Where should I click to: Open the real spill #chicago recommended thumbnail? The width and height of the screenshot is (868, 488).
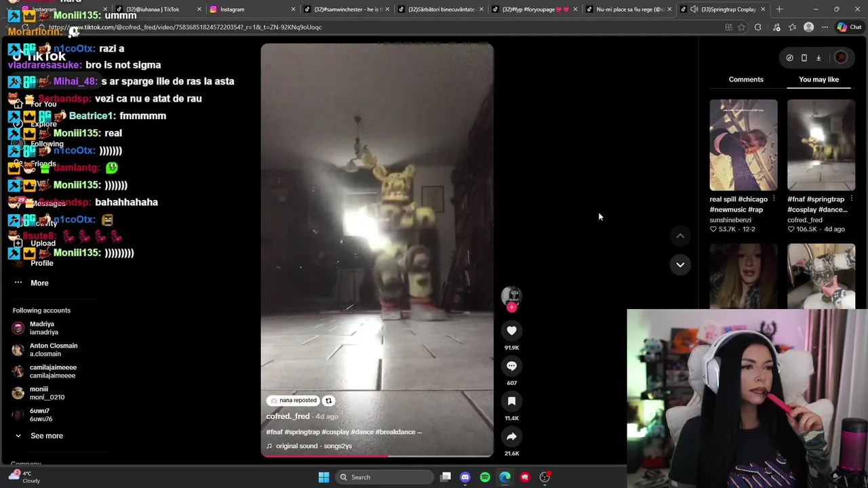pyautogui.click(x=743, y=145)
